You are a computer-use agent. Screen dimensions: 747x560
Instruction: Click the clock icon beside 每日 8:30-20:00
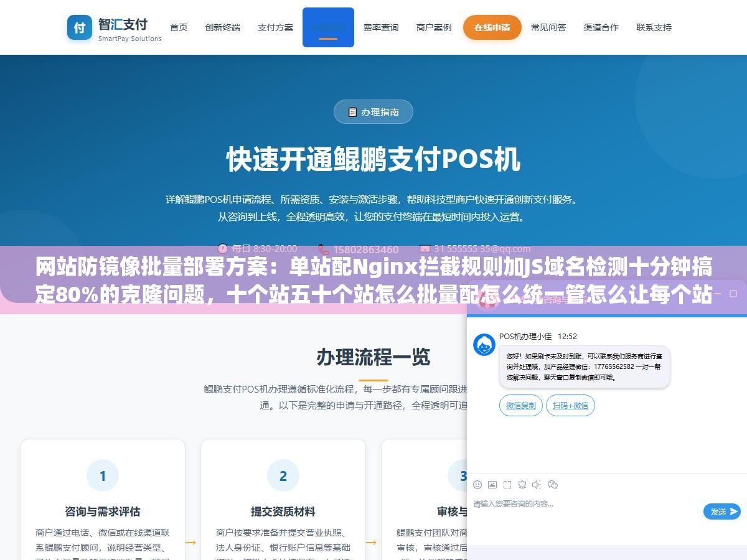click(223, 248)
